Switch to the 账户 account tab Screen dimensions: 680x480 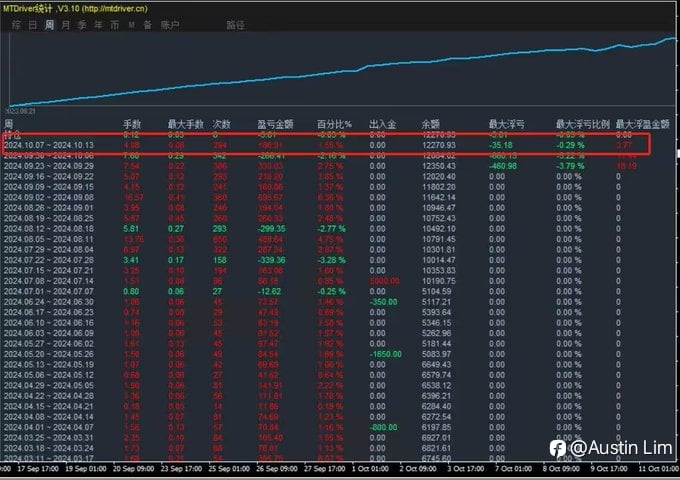170,25
